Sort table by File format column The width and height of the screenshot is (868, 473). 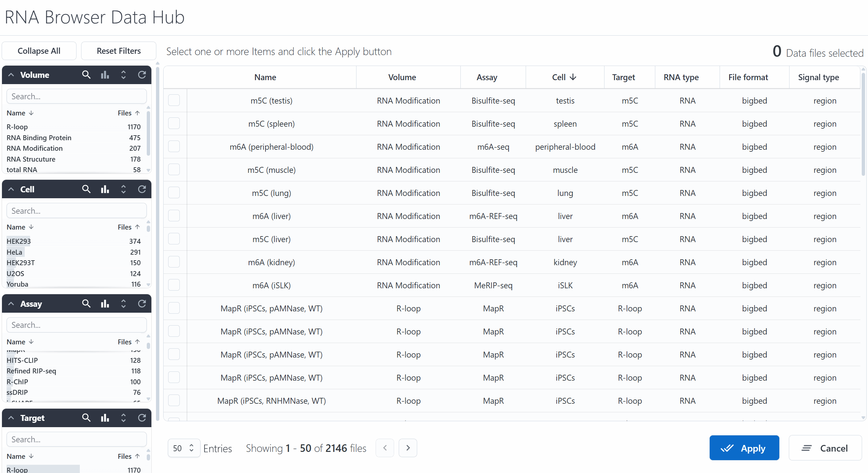(748, 77)
